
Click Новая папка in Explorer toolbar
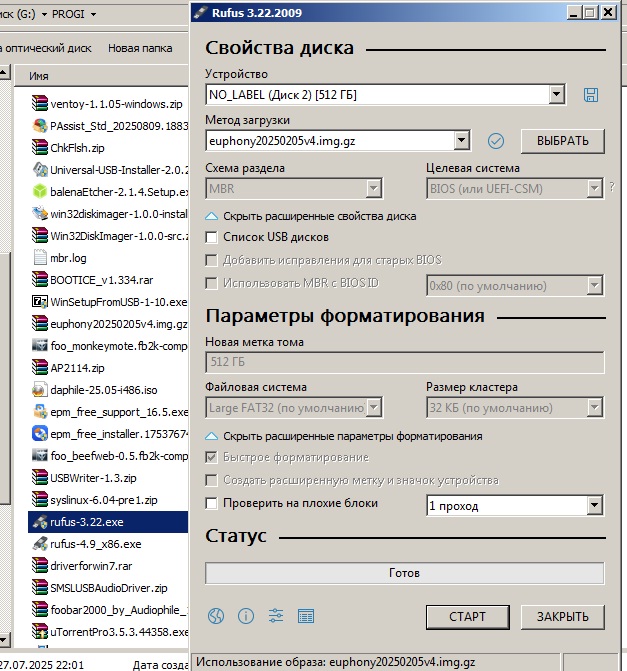click(140, 48)
